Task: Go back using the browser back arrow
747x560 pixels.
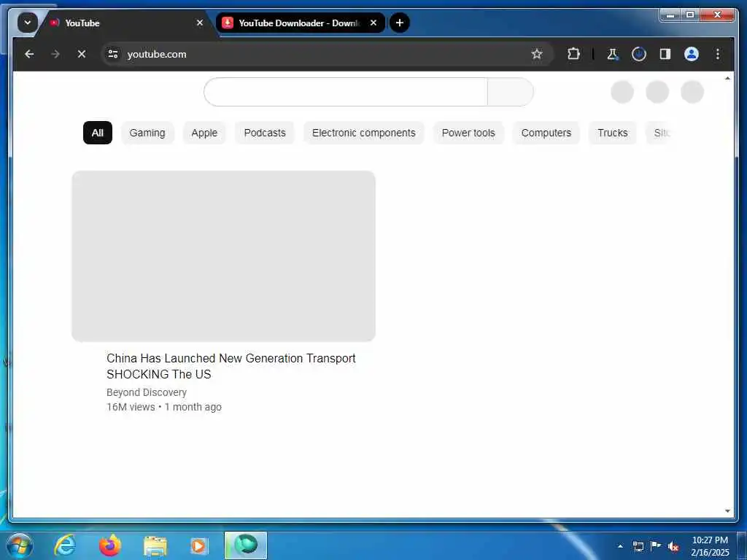Action: click(x=29, y=54)
